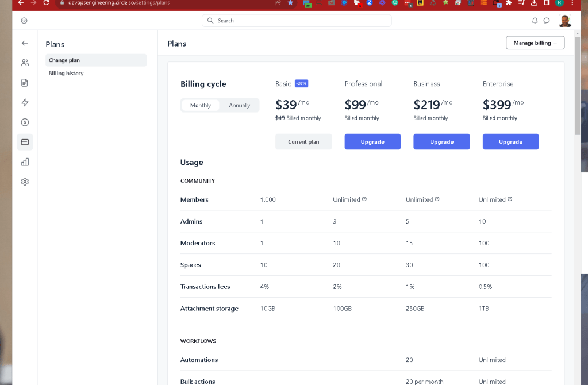Select Change plan in Plans menu
This screenshot has height=385, width=588.
[x=96, y=60]
